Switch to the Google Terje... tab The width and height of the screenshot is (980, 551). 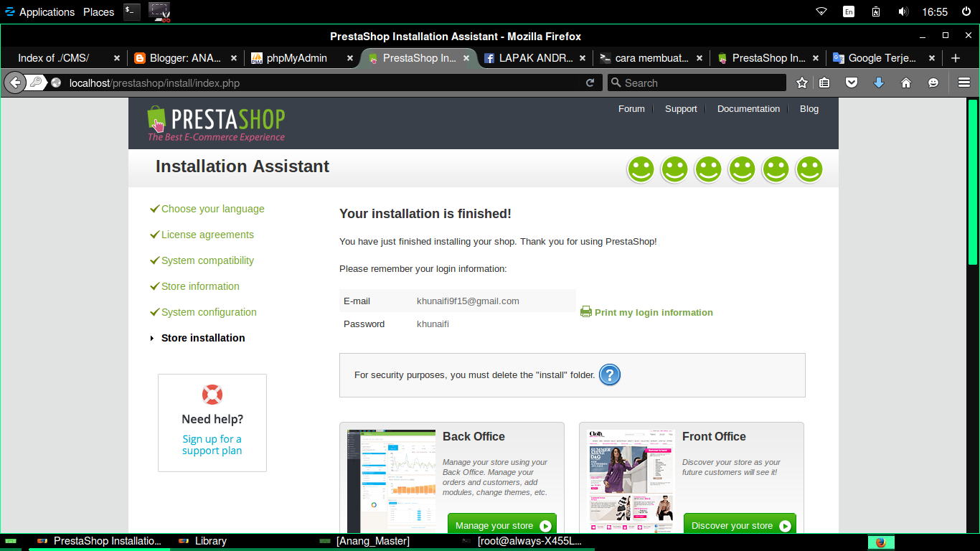tap(884, 58)
